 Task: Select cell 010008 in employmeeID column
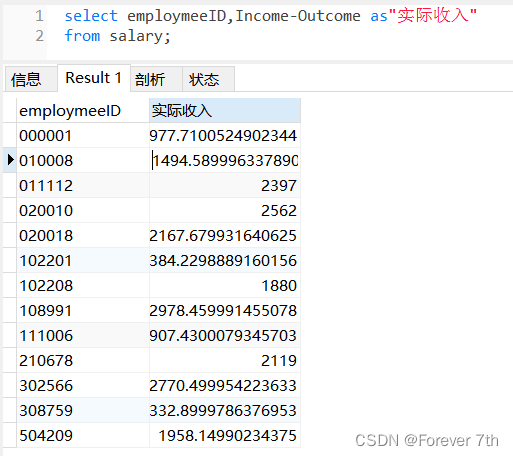(83, 160)
